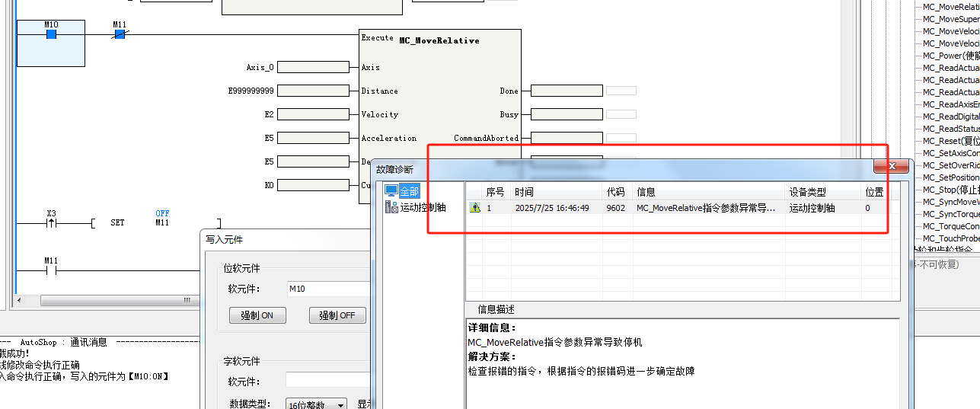Select MC_Stop in the instruction list
980x409 pixels.
[x=950, y=190]
